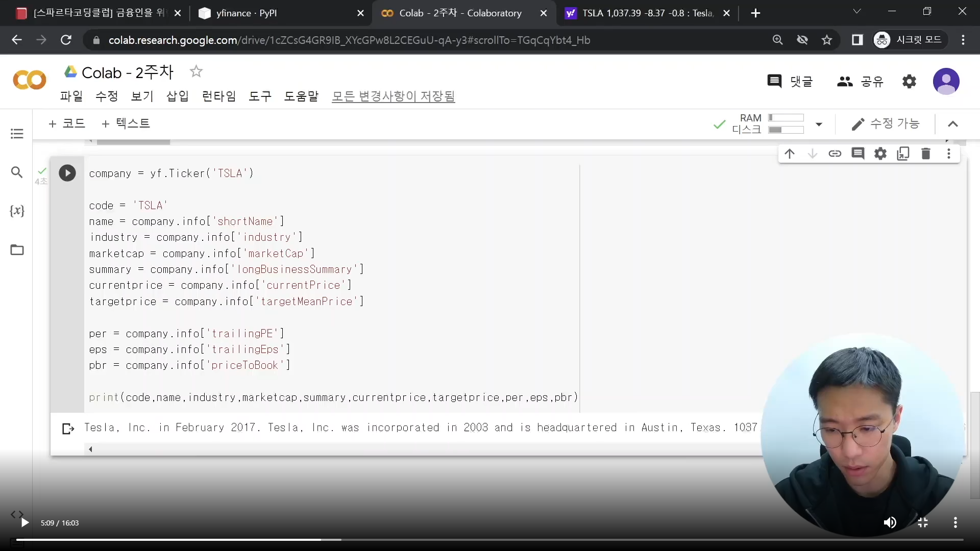Image resolution: width=980 pixels, height=551 pixels.
Task: Open the tab search dropdown arrow
Action: coord(857,12)
